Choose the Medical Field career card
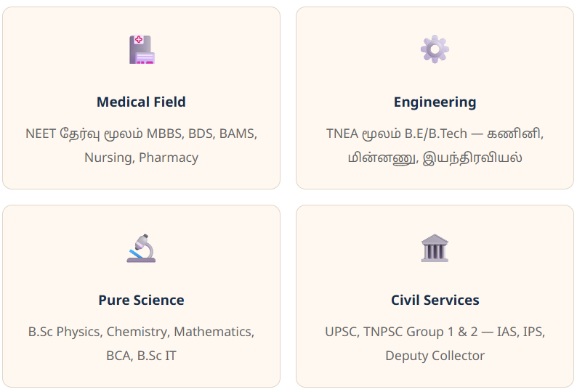 pyautogui.click(x=141, y=98)
